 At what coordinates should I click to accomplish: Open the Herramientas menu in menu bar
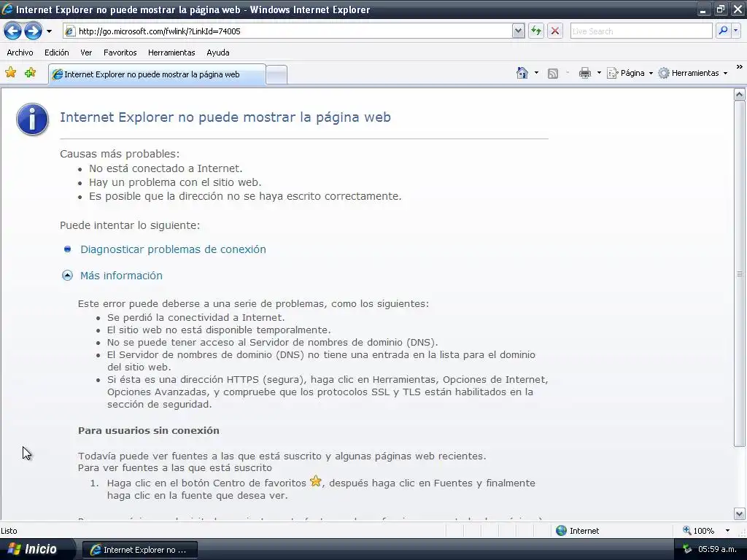(x=171, y=52)
